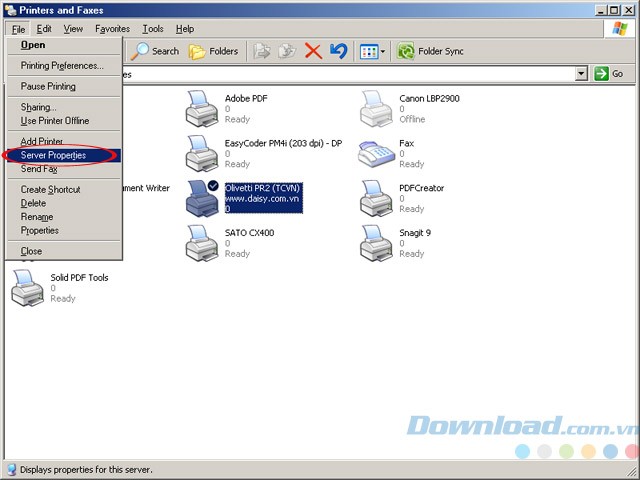Open the Folders pane from toolbar

click(x=213, y=51)
